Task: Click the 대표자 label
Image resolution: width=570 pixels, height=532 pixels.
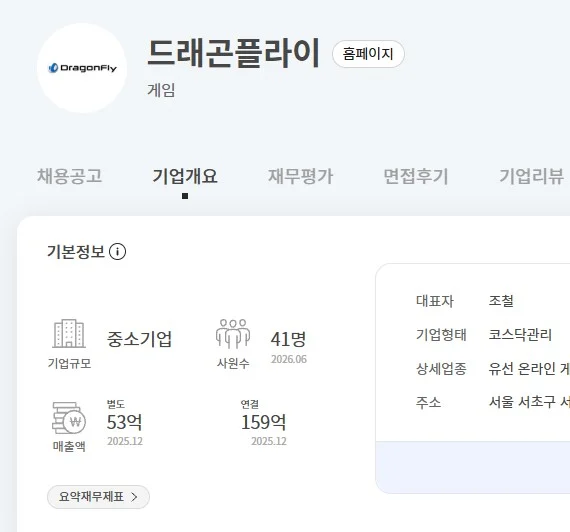Action: (435, 301)
